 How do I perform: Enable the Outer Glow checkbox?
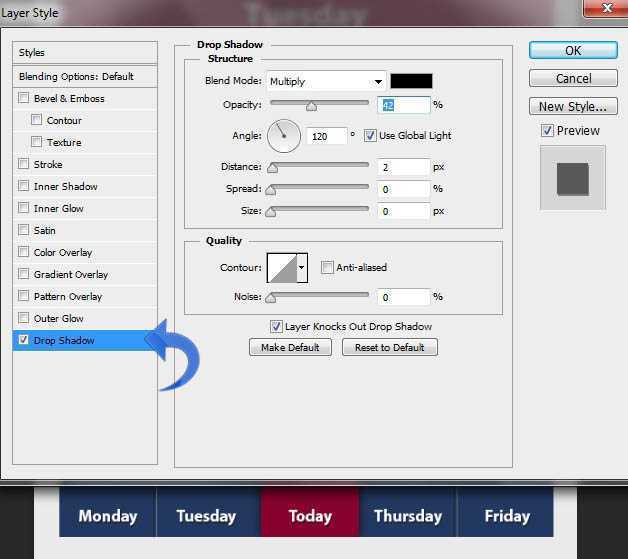coord(24,318)
